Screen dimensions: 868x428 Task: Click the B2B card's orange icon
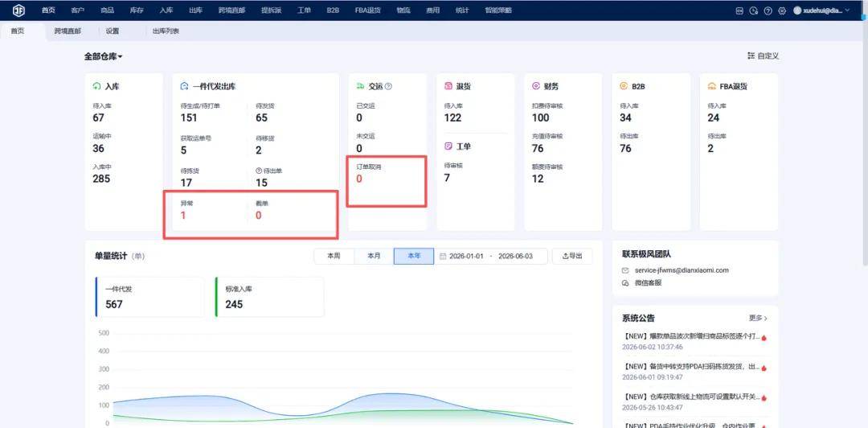[624, 86]
